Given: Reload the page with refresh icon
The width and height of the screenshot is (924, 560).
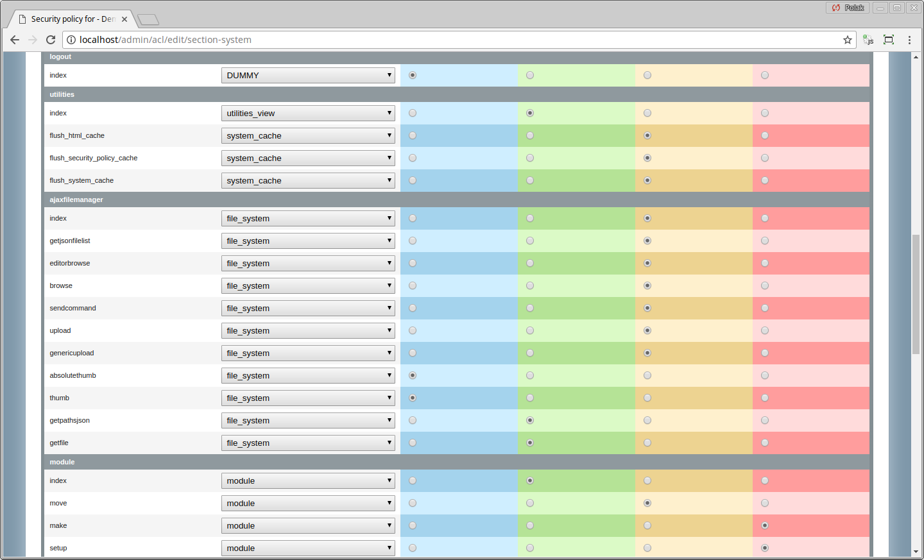Looking at the screenshot, I should 51,40.
